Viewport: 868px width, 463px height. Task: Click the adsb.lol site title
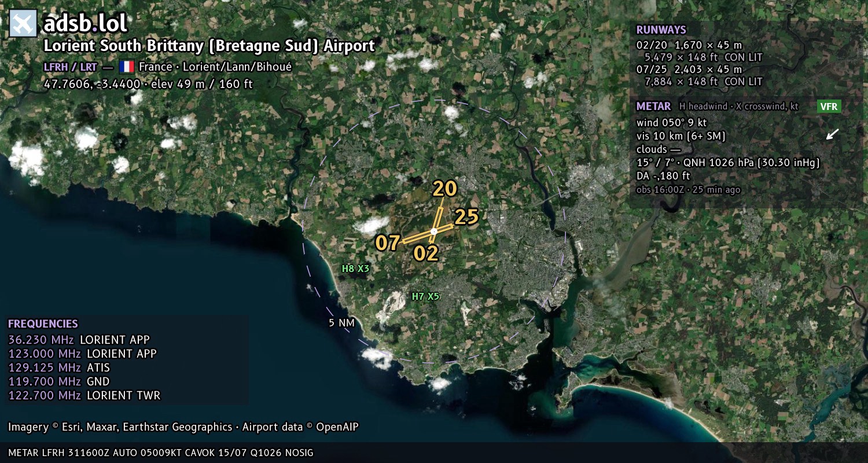(86, 24)
